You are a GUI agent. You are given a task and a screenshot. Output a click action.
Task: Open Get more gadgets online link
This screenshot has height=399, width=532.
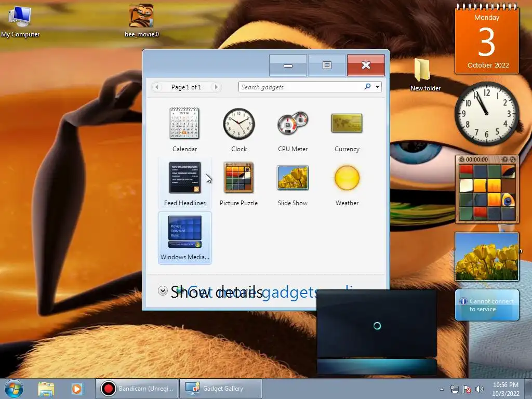pyautogui.click(x=268, y=292)
